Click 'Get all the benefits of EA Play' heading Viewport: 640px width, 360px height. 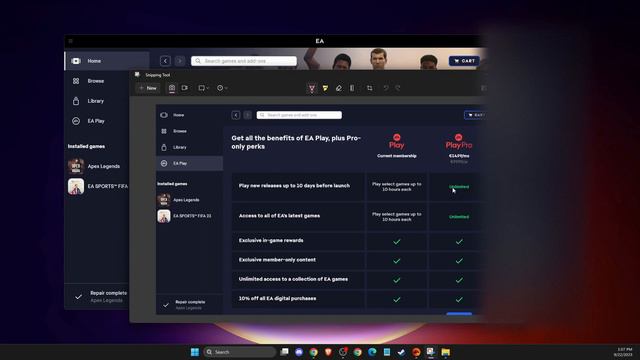pyautogui.click(x=296, y=142)
